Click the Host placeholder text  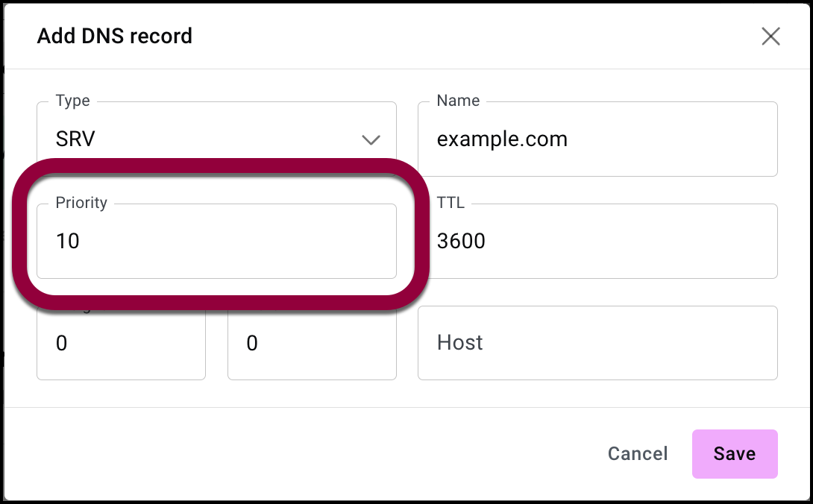pyautogui.click(x=460, y=343)
